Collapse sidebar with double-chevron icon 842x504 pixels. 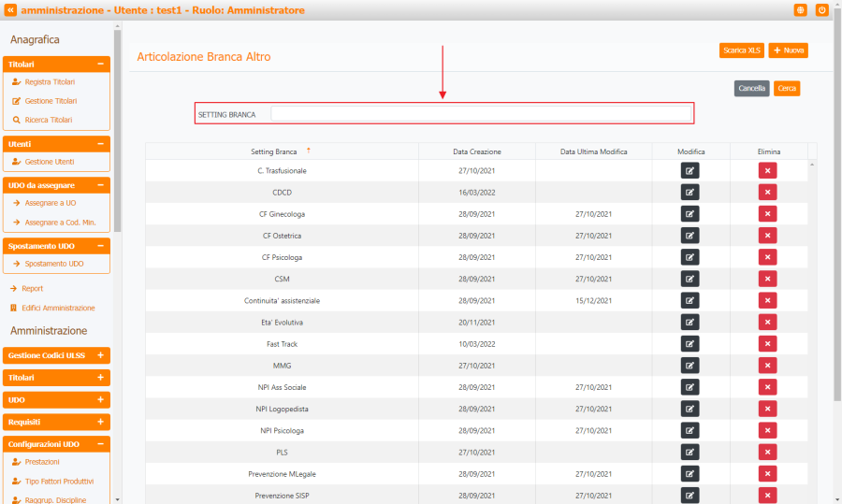pos(10,10)
